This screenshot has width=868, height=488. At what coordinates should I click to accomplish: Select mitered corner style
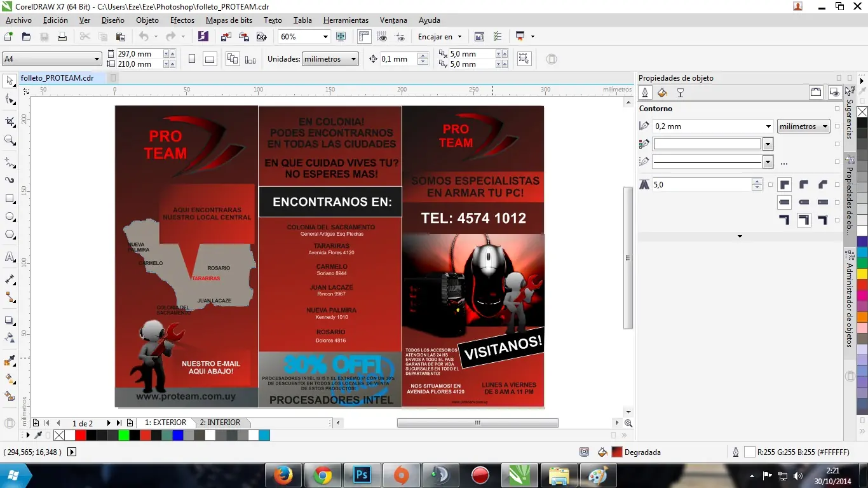click(784, 185)
